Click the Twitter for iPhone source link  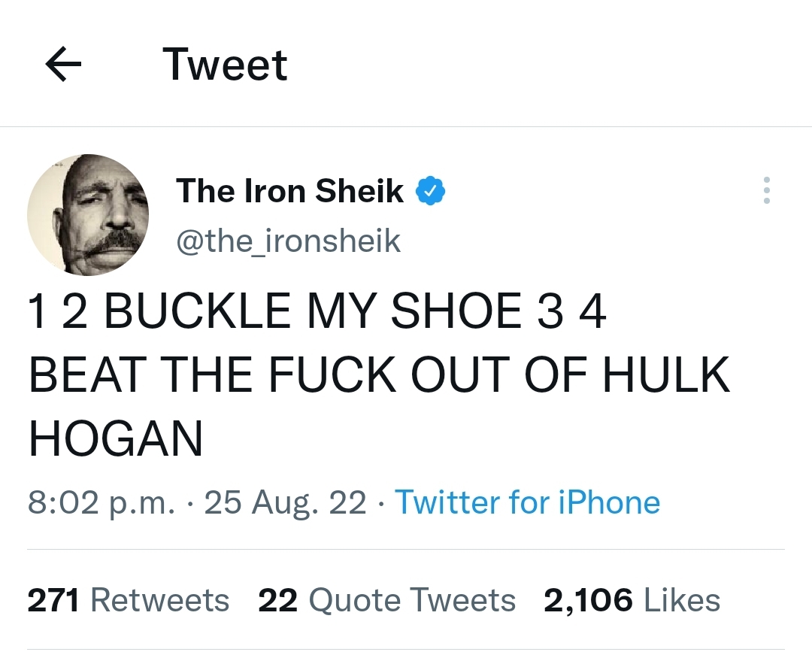pos(527,502)
